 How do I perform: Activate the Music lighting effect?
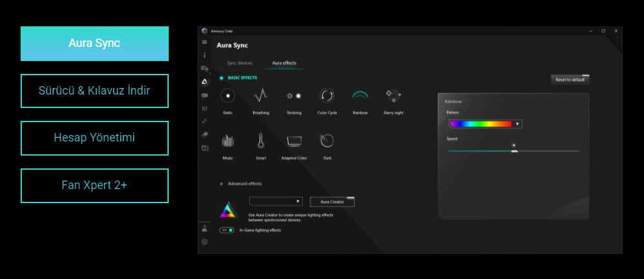[227, 141]
